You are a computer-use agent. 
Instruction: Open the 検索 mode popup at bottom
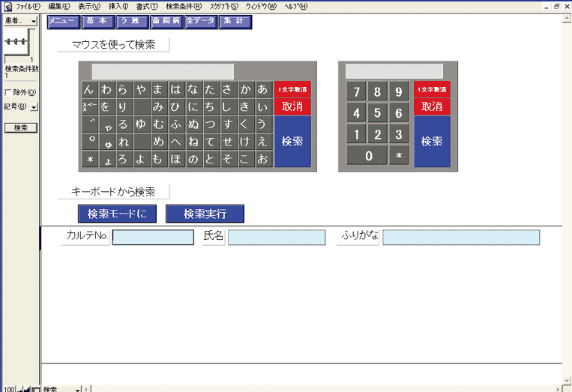click(61, 388)
